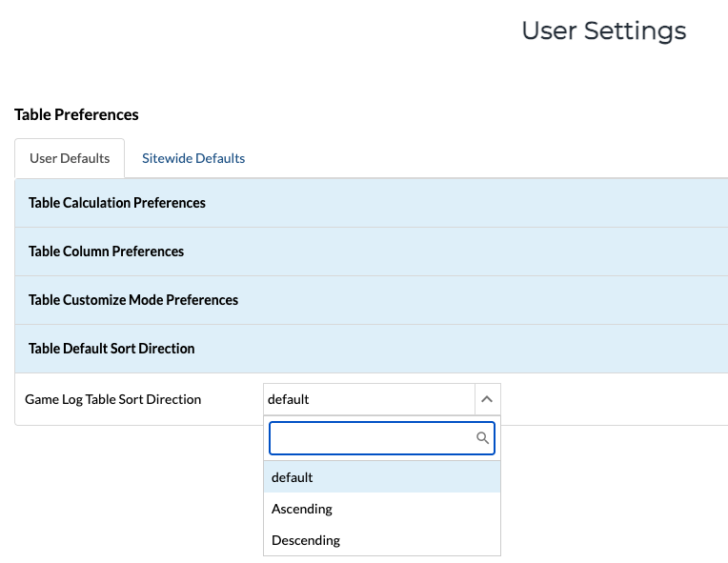Expand Table Column Preferences section
Screen dimensions: 728x563
pos(107,251)
